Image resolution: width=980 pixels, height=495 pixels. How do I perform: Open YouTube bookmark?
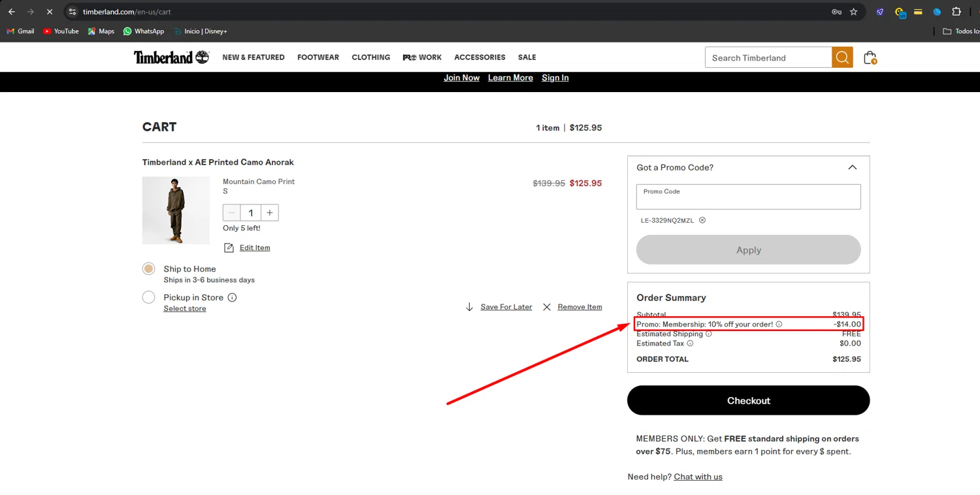(x=61, y=31)
